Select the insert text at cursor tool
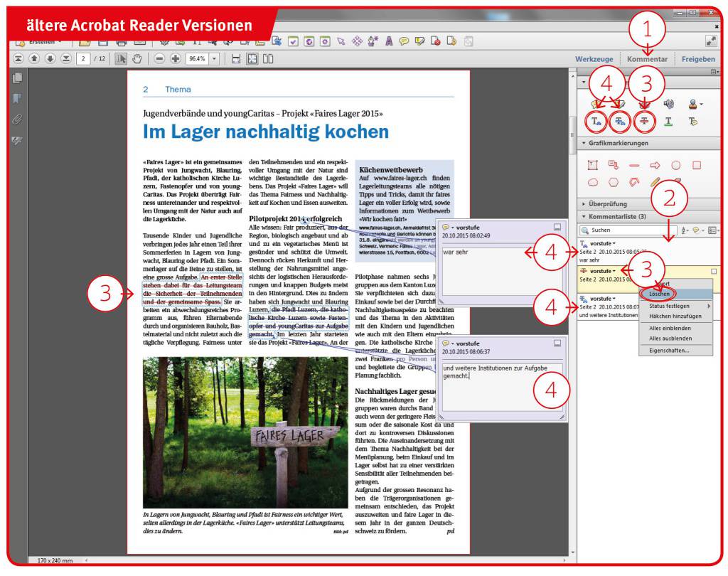The width and height of the screenshot is (728, 576). [596, 122]
